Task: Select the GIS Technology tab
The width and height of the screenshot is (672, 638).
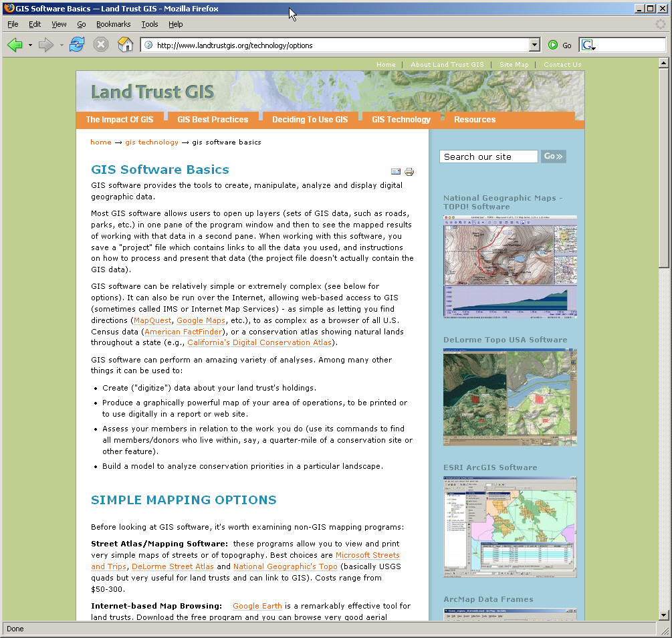Action: coord(401,120)
